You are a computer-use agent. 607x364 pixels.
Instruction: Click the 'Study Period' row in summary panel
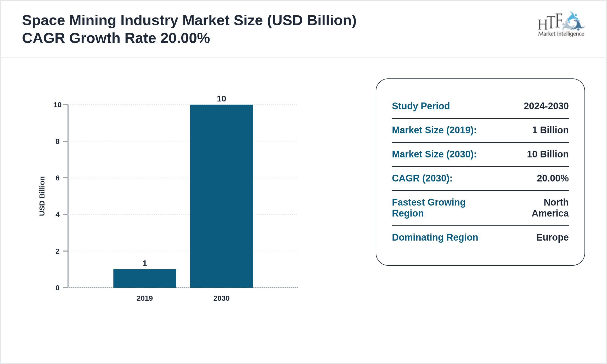tap(421, 106)
